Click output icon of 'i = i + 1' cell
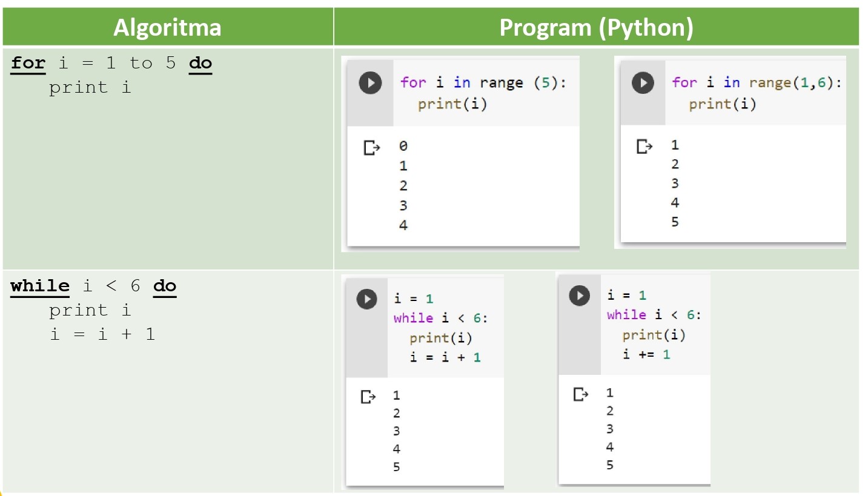The width and height of the screenshot is (868, 496). tap(368, 397)
